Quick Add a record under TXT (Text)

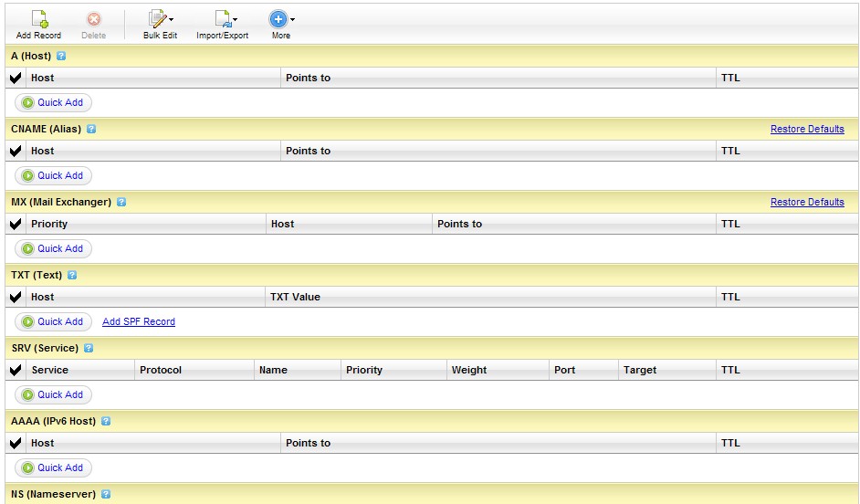pos(53,321)
